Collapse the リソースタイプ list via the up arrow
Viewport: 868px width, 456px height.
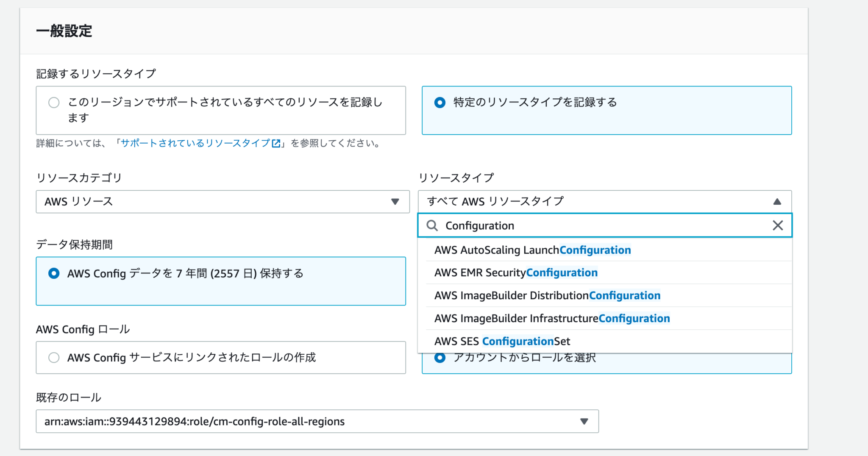click(x=778, y=201)
